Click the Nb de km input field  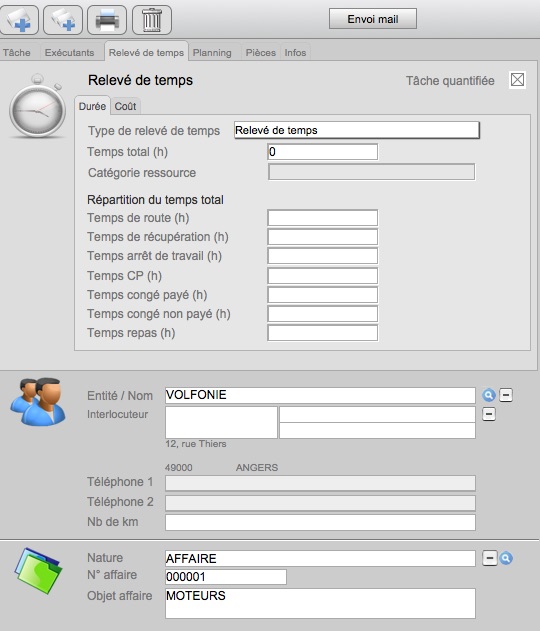[x=320, y=522]
